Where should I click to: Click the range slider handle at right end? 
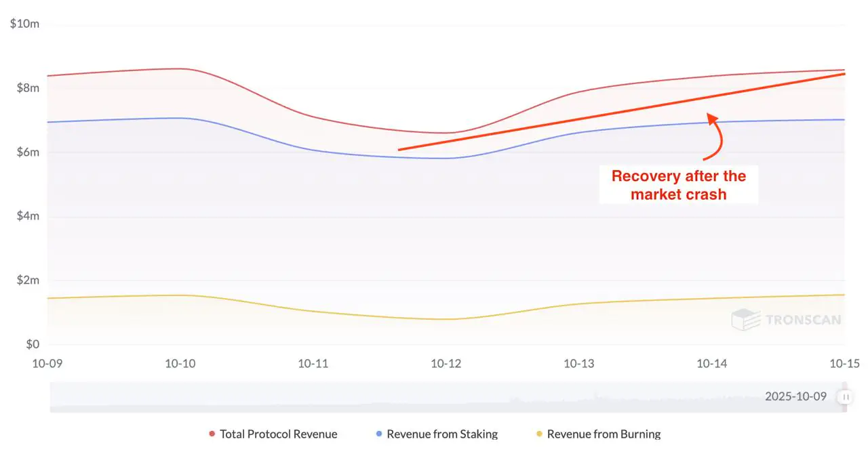tap(845, 397)
